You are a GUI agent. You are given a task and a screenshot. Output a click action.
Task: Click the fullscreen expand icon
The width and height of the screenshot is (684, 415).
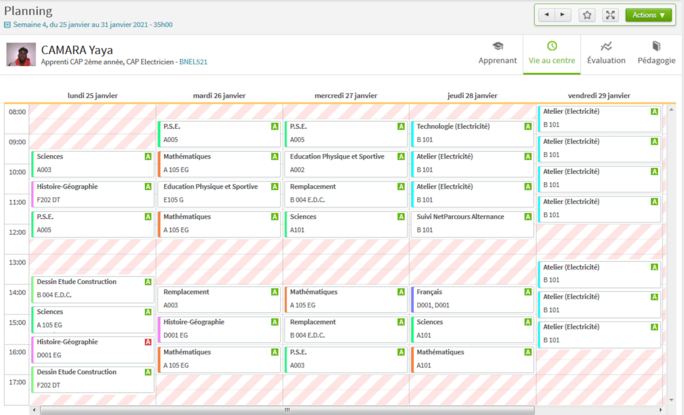coord(611,15)
